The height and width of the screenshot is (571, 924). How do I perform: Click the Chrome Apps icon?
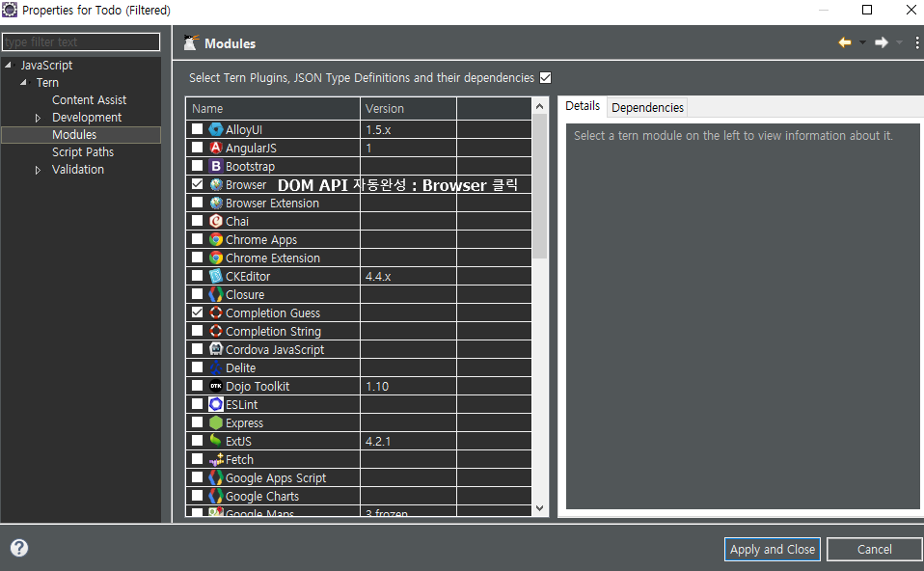pyautogui.click(x=216, y=239)
